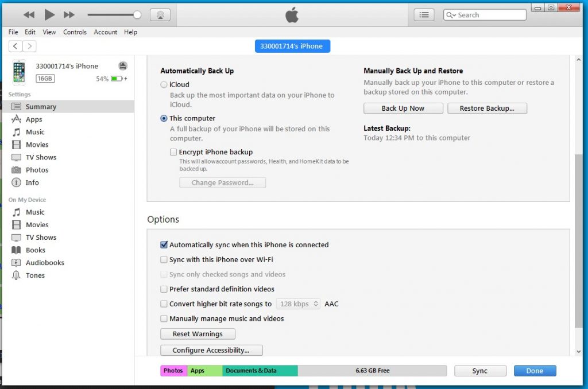The height and width of the screenshot is (389, 588).
Task: Start playback with the play button
Action: coord(49,15)
